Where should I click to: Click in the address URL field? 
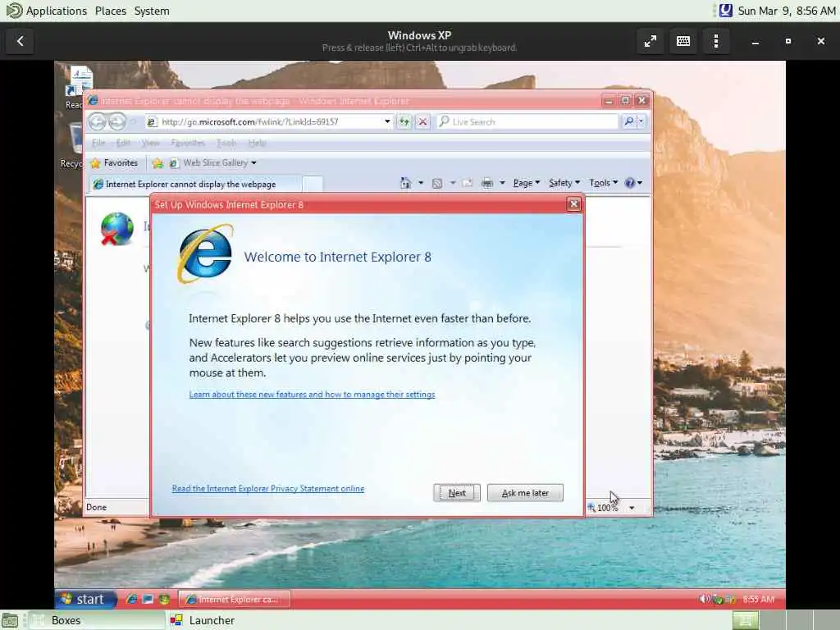coord(271,121)
